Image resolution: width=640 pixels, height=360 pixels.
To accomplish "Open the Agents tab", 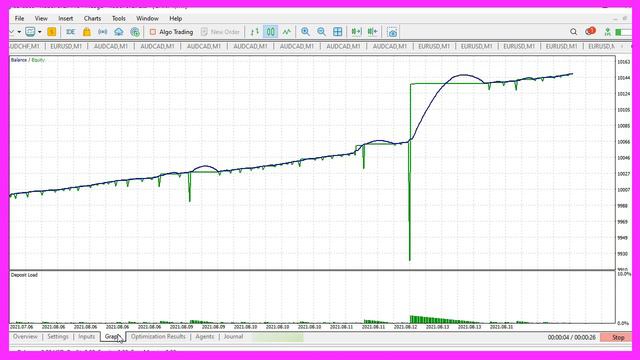I will pos(204,337).
